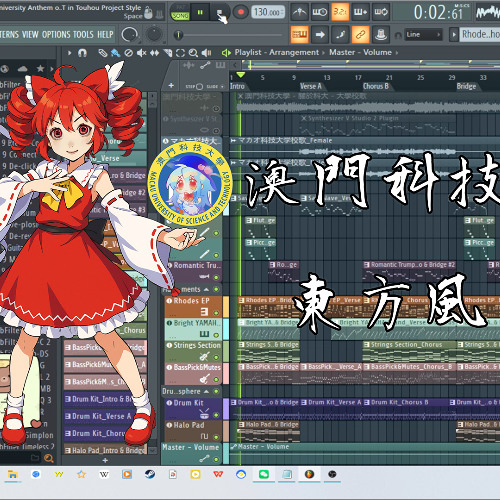
Task: Toggle the loop recording icon
Action: click(381, 12)
